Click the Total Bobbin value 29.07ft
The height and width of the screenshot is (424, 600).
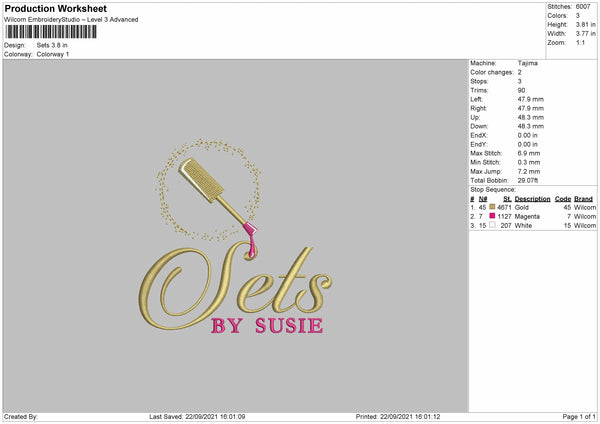[x=528, y=180]
